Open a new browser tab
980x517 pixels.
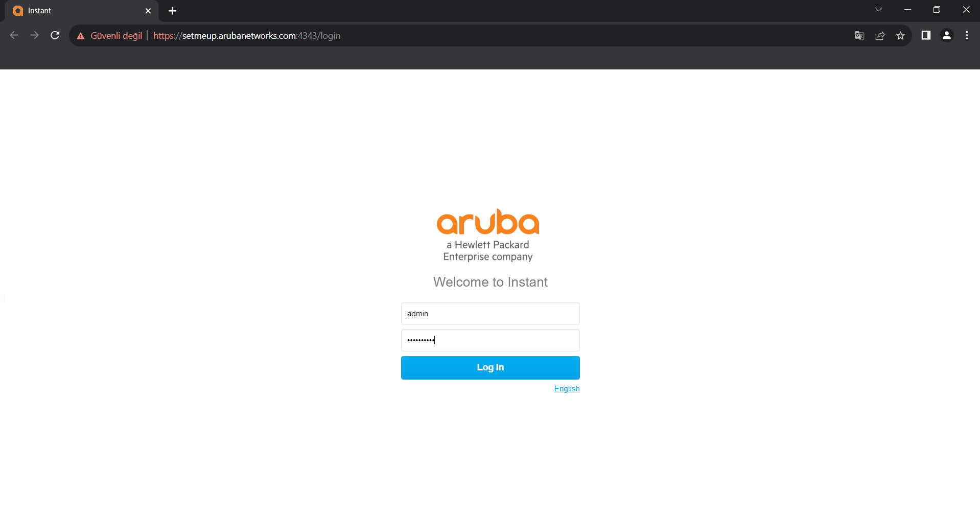click(x=173, y=11)
